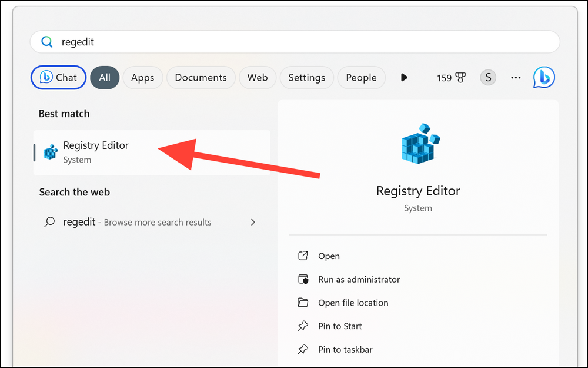The height and width of the screenshot is (368, 588).
Task: Choose Pin to taskbar
Action: (345, 349)
